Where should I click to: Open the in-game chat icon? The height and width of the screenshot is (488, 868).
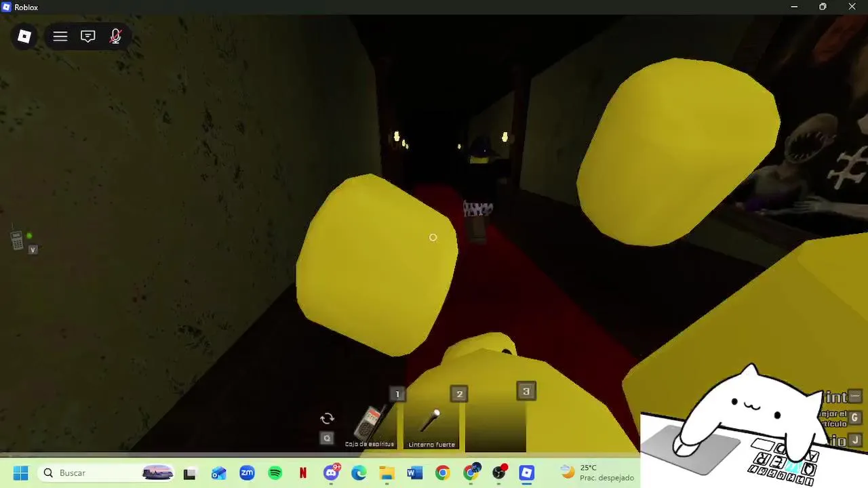[x=88, y=36]
